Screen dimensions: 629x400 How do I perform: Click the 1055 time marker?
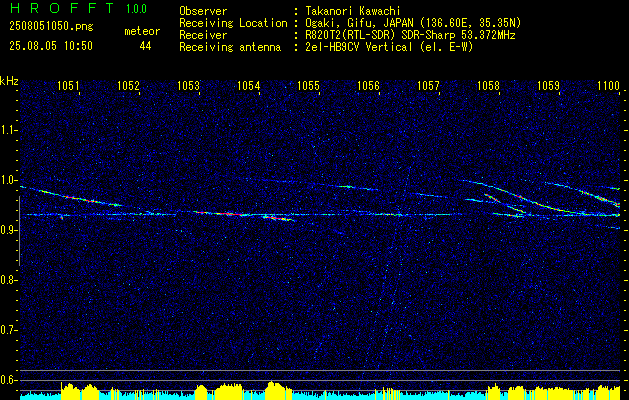click(308, 85)
